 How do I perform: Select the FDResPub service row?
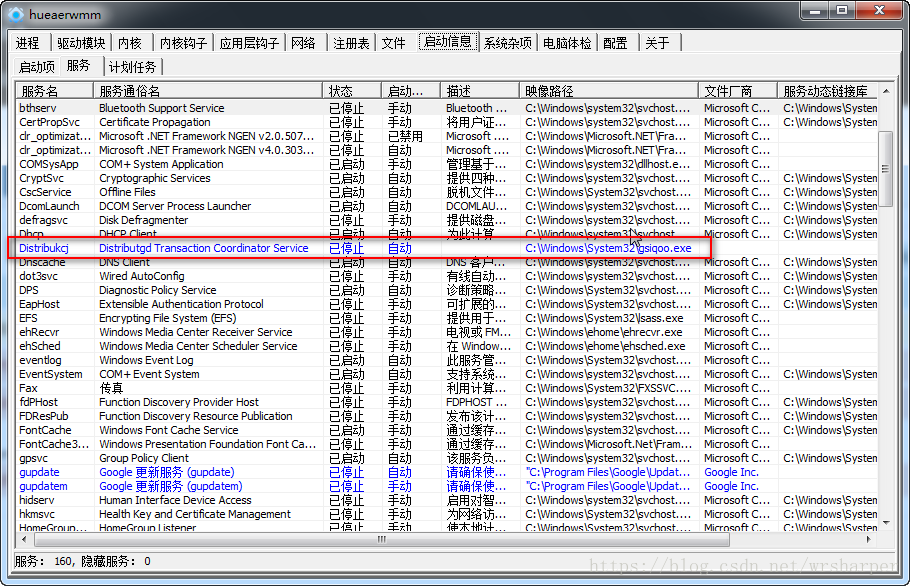pyautogui.click(x=447, y=416)
